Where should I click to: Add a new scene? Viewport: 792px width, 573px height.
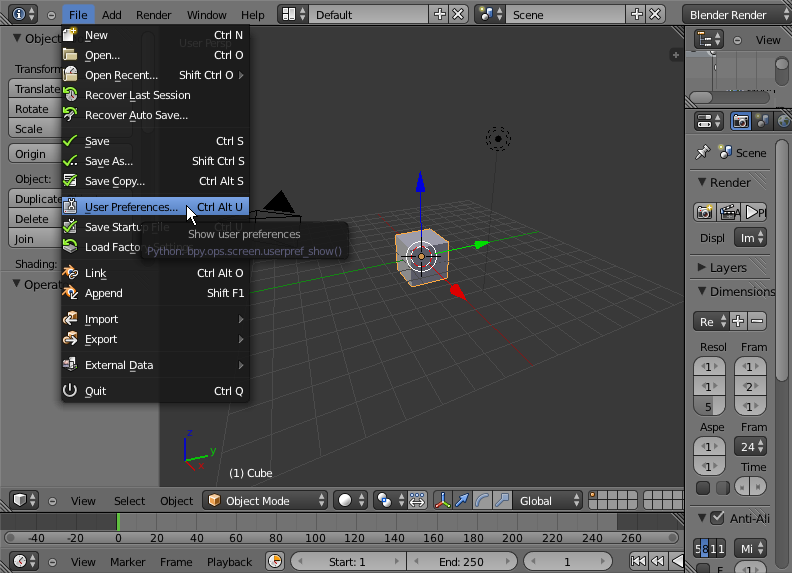coord(636,14)
